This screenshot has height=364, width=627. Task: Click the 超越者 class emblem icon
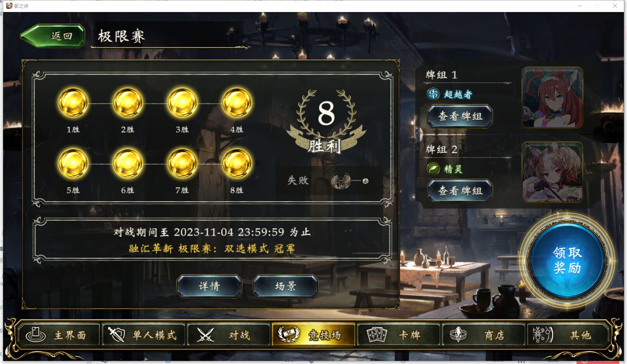coord(433,94)
